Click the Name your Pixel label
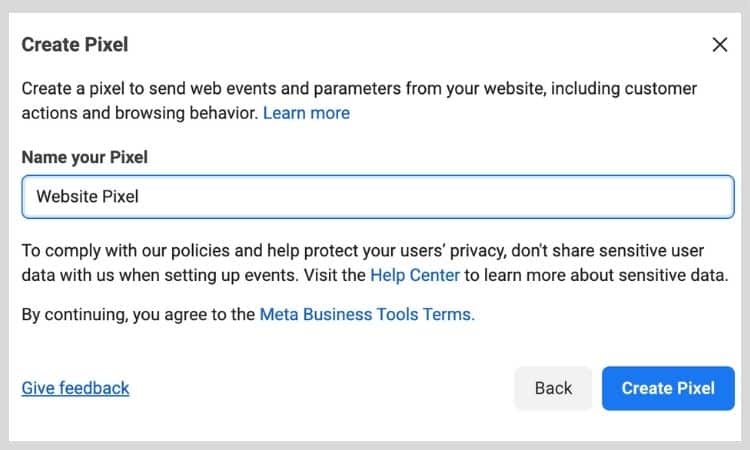750x450 pixels. [x=85, y=157]
